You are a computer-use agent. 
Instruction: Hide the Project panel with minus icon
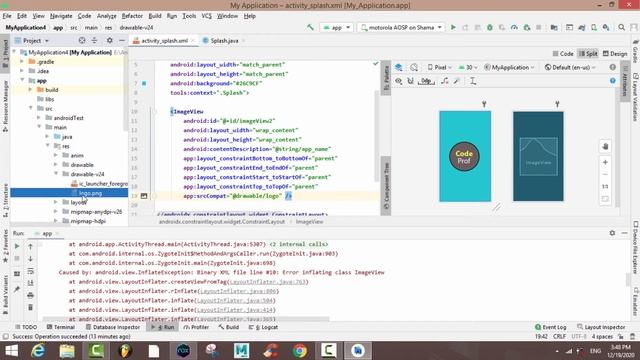click(x=122, y=40)
